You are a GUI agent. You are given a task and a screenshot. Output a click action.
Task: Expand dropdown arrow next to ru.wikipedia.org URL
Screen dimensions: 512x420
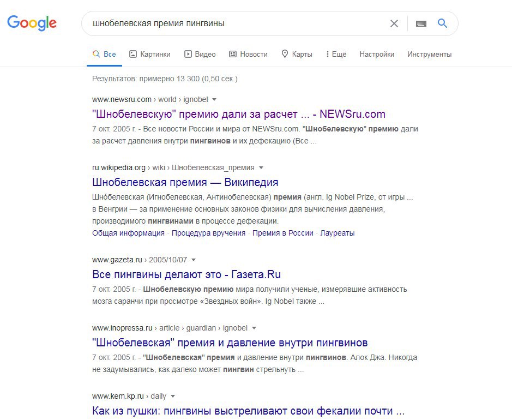[x=261, y=167]
